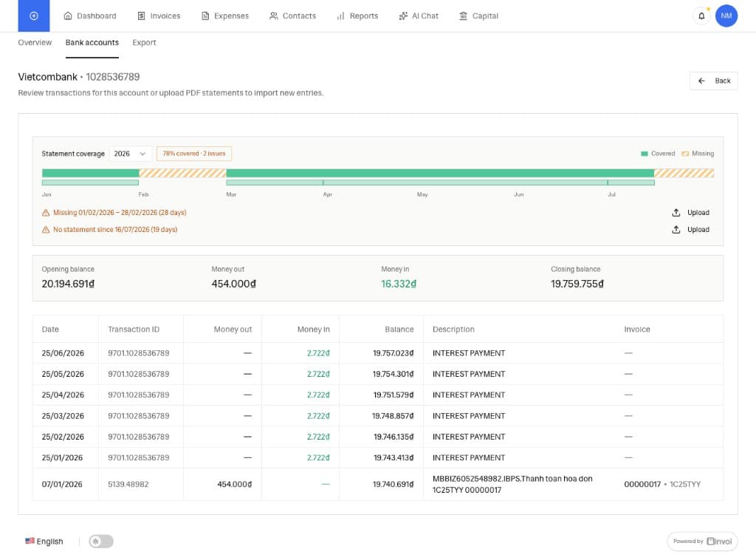The width and height of the screenshot is (756, 560).
Task: Click the 454.000đ money out cell in table
Action: point(234,484)
